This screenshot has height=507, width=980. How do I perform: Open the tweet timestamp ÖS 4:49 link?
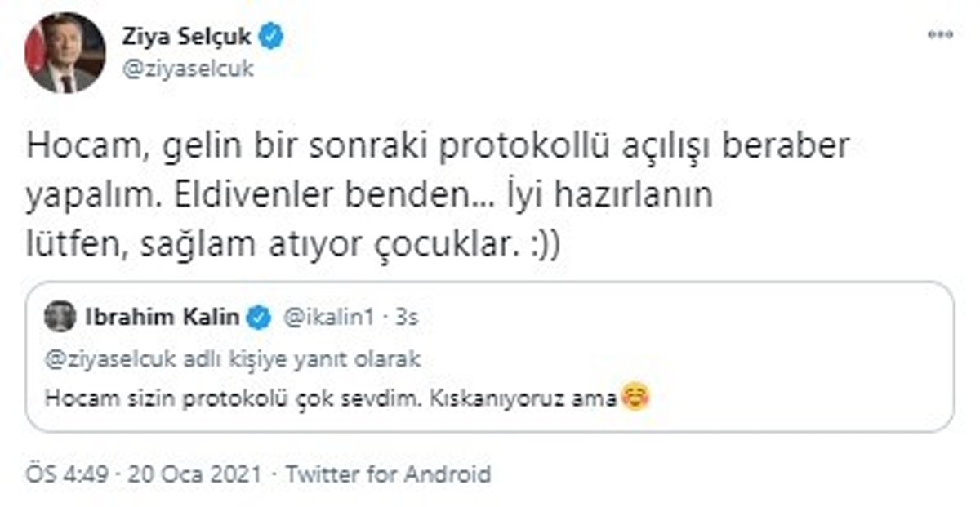point(65,471)
